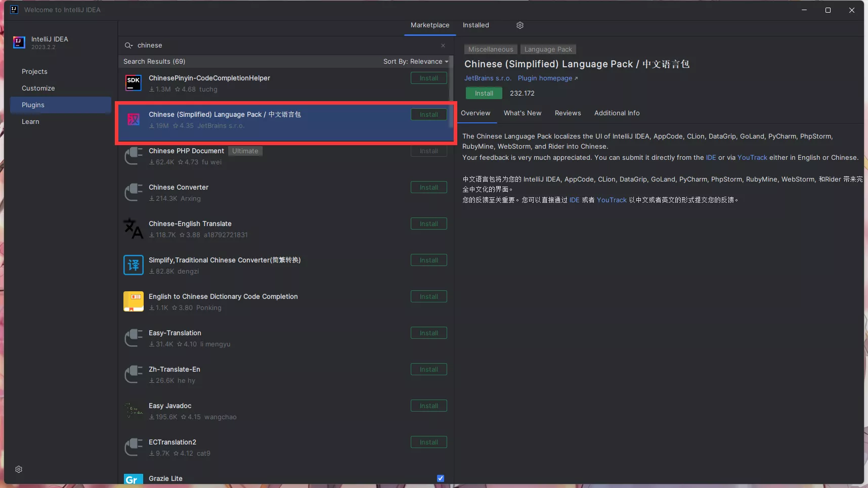The image size is (868, 488).
Task: Switch to the Installed tab
Action: point(475,25)
